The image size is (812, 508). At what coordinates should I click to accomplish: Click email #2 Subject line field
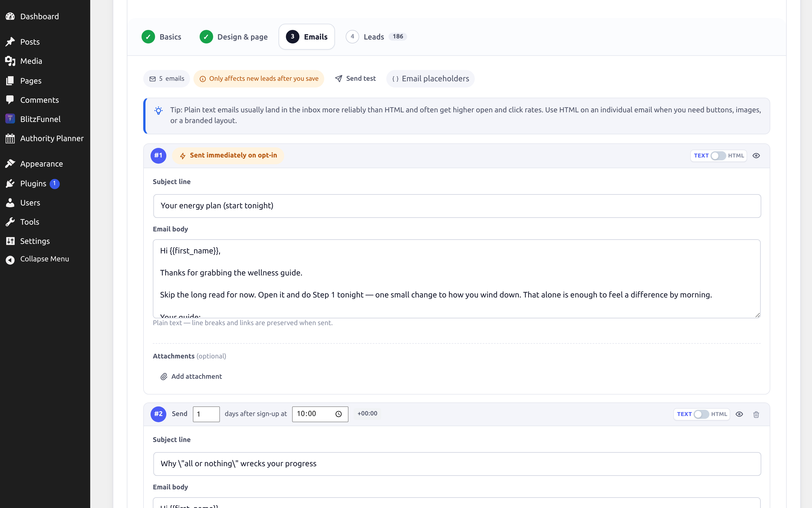(457, 464)
